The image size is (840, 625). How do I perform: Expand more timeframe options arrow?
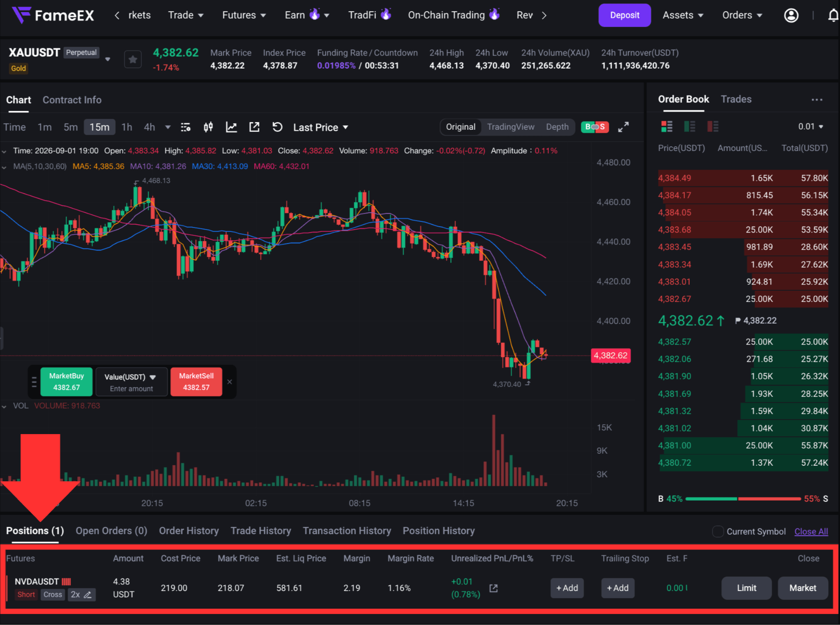(x=168, y=127)
